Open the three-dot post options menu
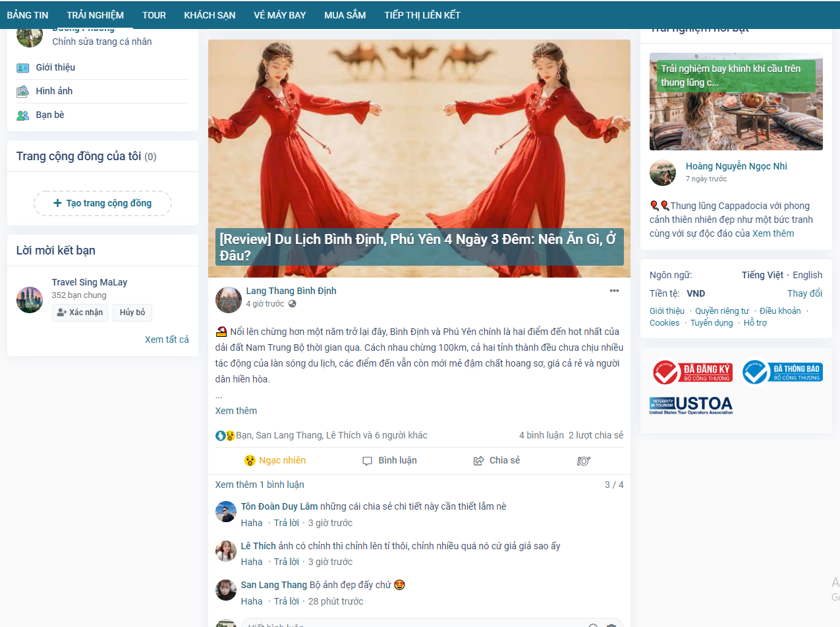 [x=614, y=291]
